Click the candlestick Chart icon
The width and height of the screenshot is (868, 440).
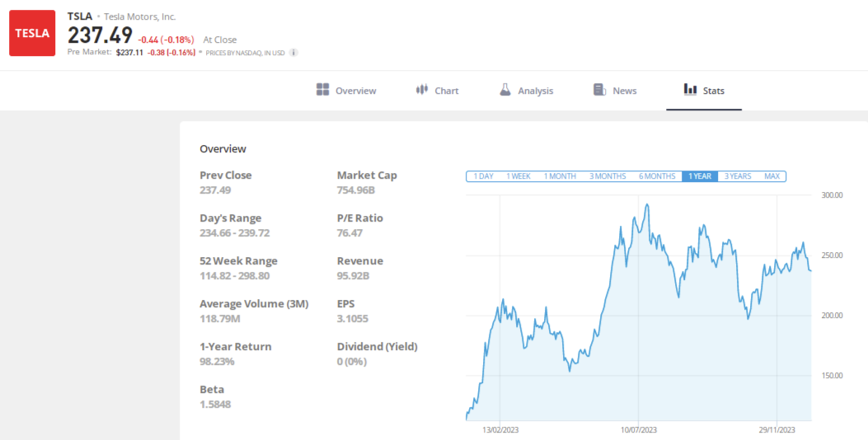[x=422, y=90]
